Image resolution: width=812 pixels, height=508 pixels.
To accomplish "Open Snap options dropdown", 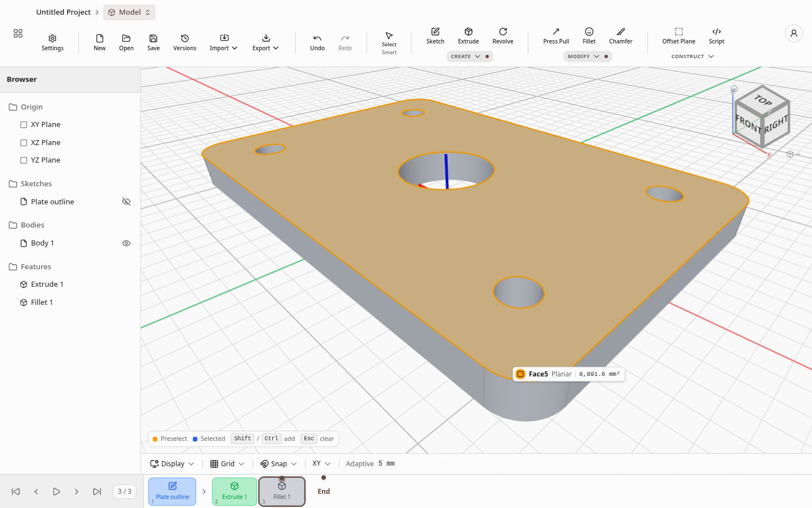I will [279, 464].
